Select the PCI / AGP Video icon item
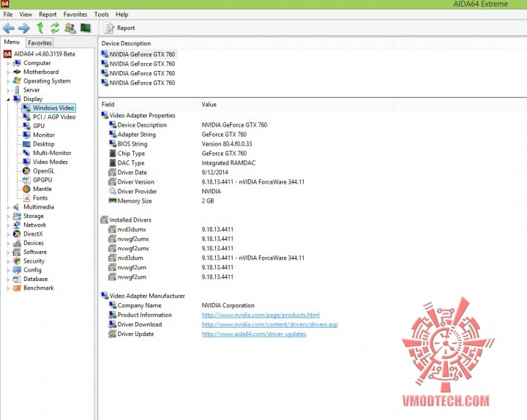 tap(26, 117)
